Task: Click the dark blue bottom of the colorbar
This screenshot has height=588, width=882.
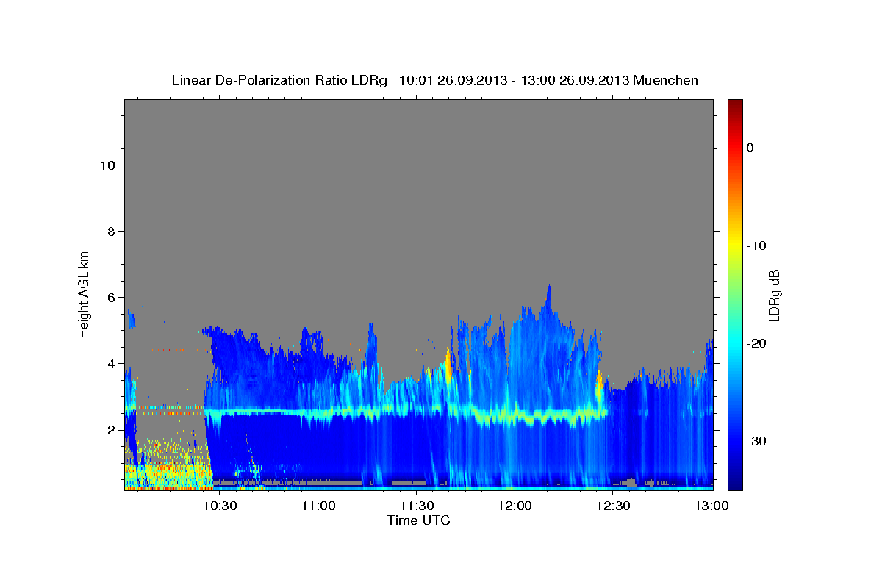Action: (735, 481)
